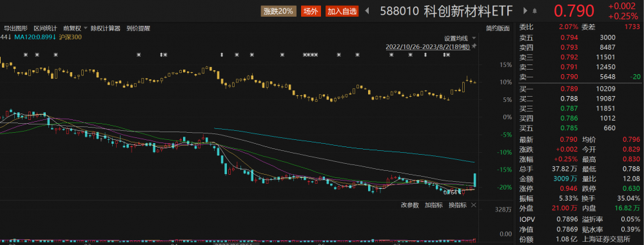Click the first star event marker above chart

click(26, 55)
